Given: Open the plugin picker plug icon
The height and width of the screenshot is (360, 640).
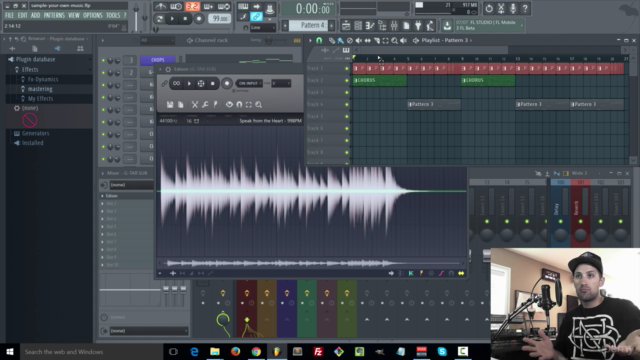Looking at the screenshot, I should click(418, 26).
